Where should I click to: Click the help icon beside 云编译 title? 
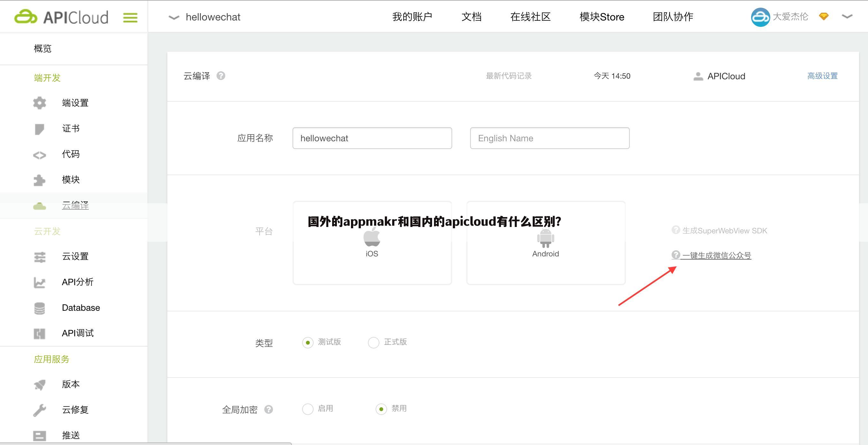[221, 75]
